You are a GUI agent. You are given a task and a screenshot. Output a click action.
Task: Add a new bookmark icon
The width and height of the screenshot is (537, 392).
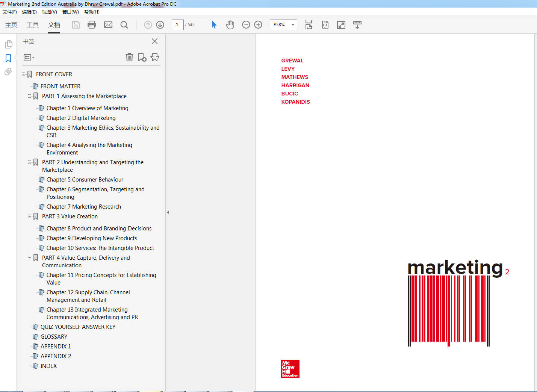pyautogui.click(x=142, y=57)
